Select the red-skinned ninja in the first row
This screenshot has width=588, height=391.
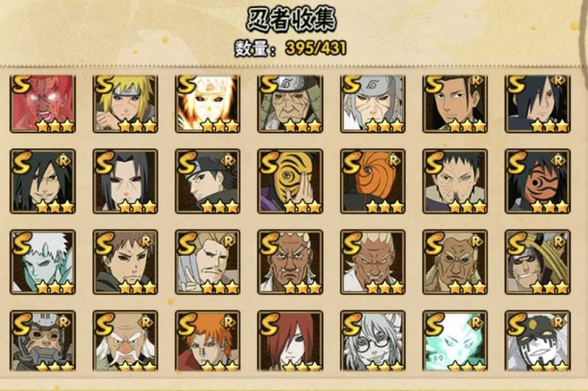(x=43, y=104)
